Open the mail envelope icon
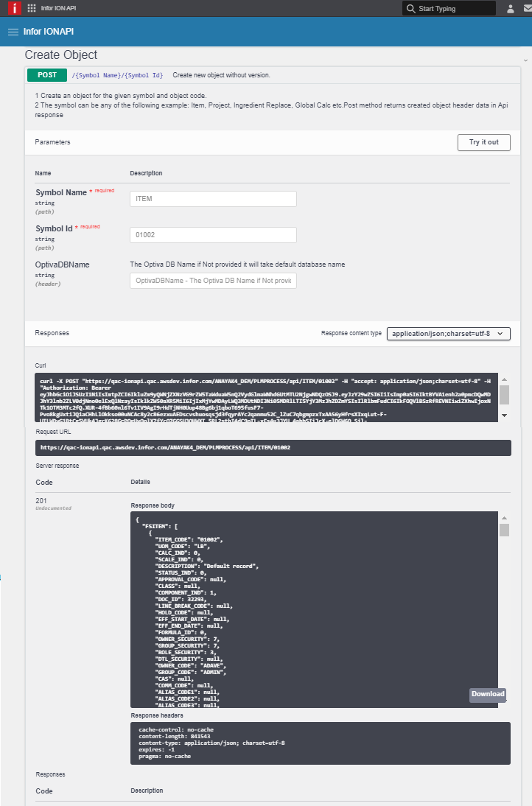532x806 pixels. [528, 9]
